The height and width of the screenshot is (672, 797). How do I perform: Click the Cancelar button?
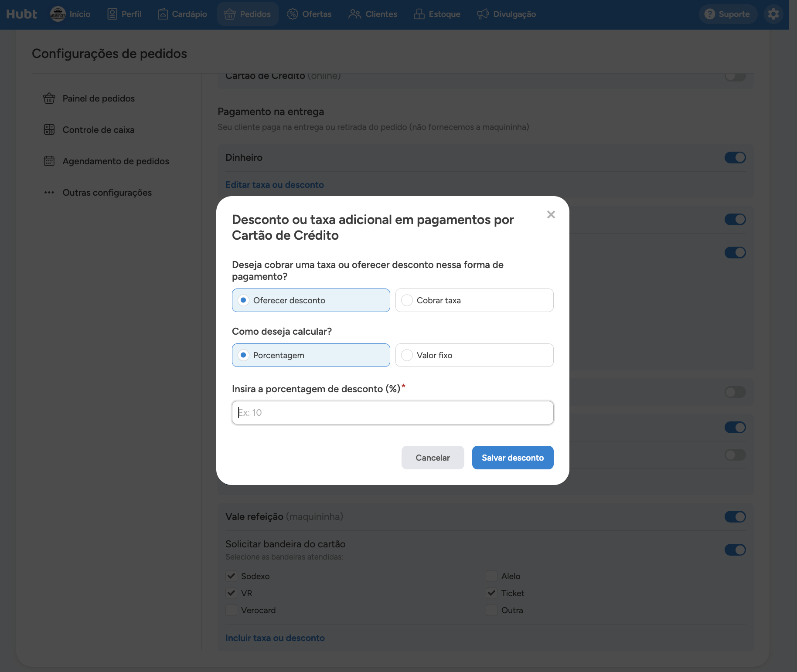(433, 458)
